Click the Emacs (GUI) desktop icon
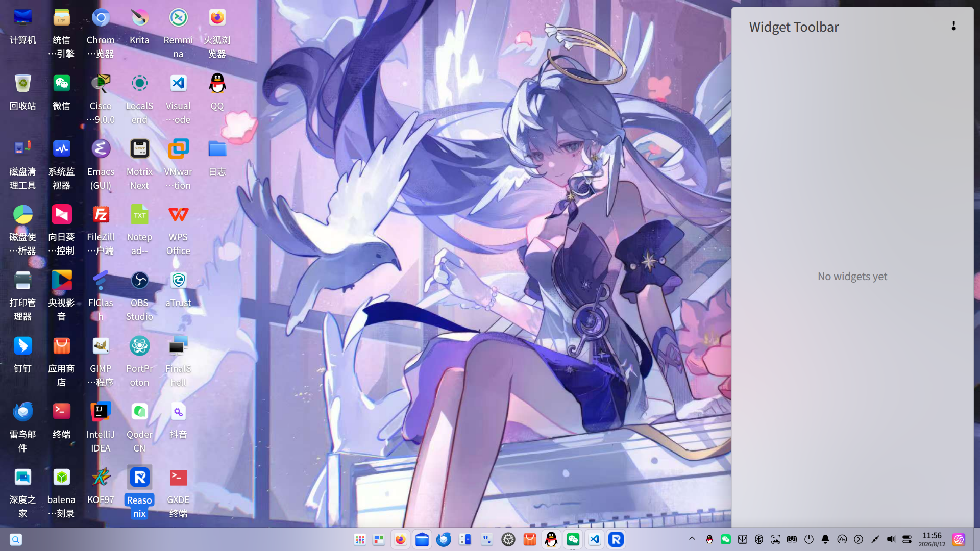Image resolution: width=980 pixels, height=551 pixels. [101, 149]
